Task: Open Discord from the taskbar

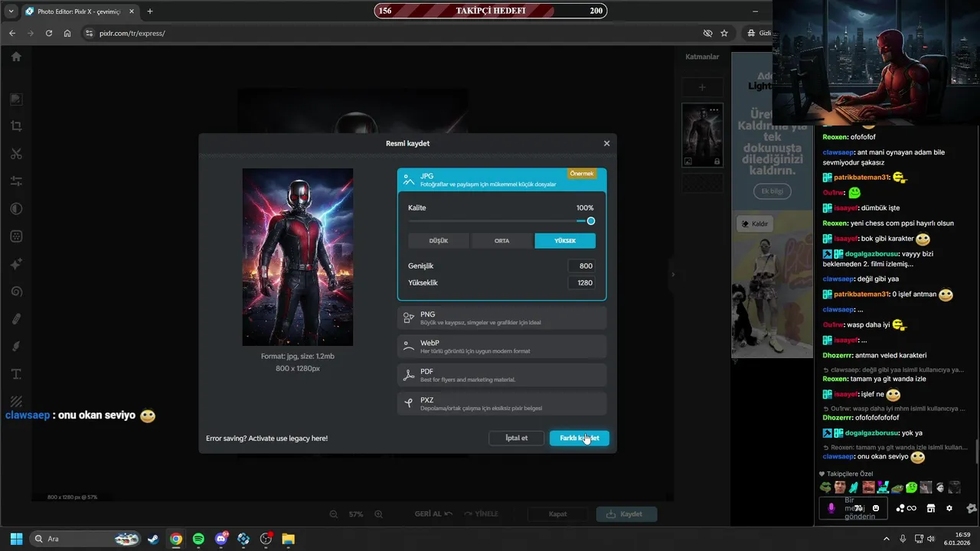Action: click(x=221, y=539)
